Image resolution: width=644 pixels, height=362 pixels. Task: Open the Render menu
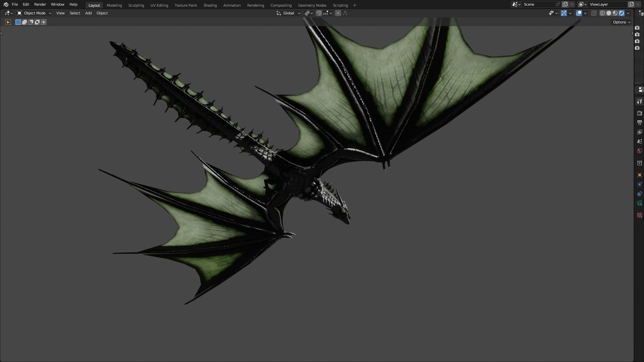(x=40, y=4)
